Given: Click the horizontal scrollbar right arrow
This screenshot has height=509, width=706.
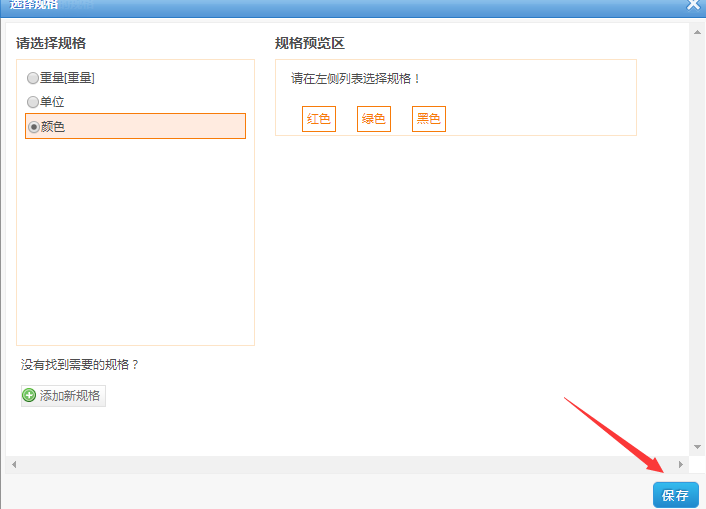Looking at the screenshot, I should click(680, 464).
